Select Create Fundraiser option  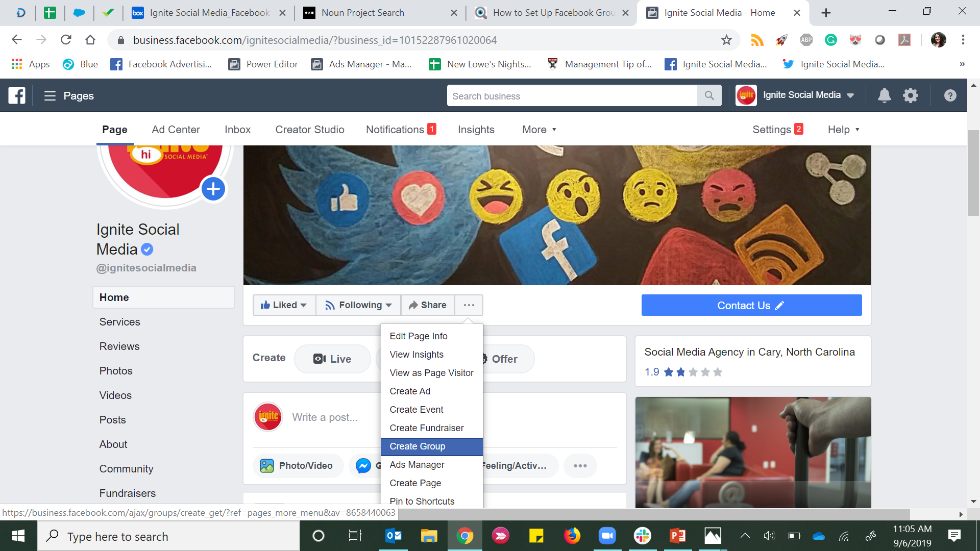(x=432, y=428)
